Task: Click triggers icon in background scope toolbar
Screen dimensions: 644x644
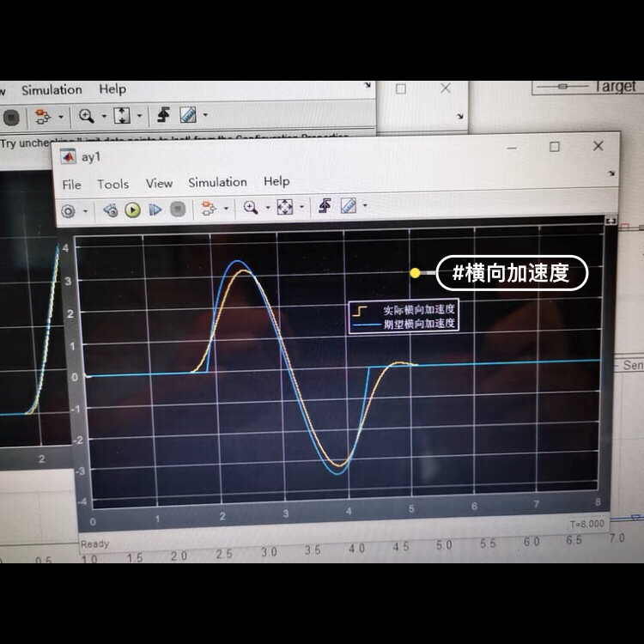Action: [x=164, y=114]
